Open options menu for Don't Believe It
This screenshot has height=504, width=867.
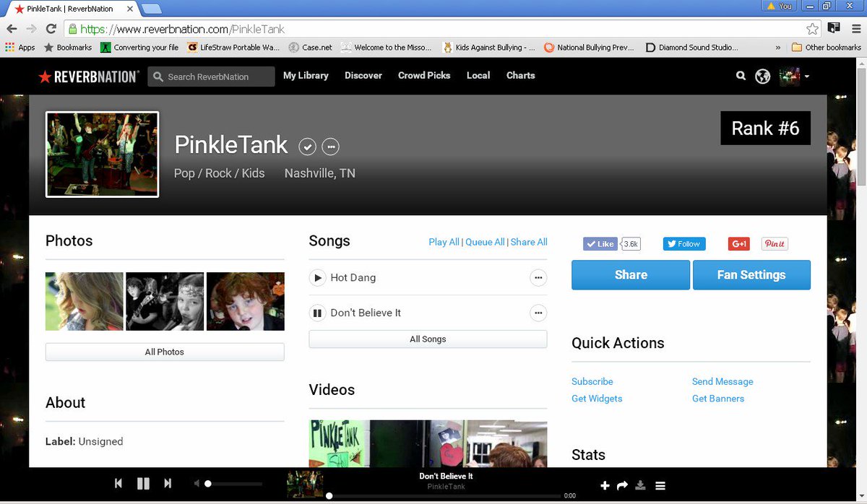click(x=538, y=313)
